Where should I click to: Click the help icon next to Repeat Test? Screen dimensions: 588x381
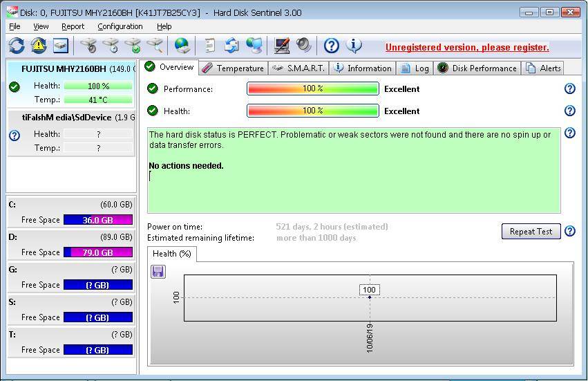tap(570, 232)
